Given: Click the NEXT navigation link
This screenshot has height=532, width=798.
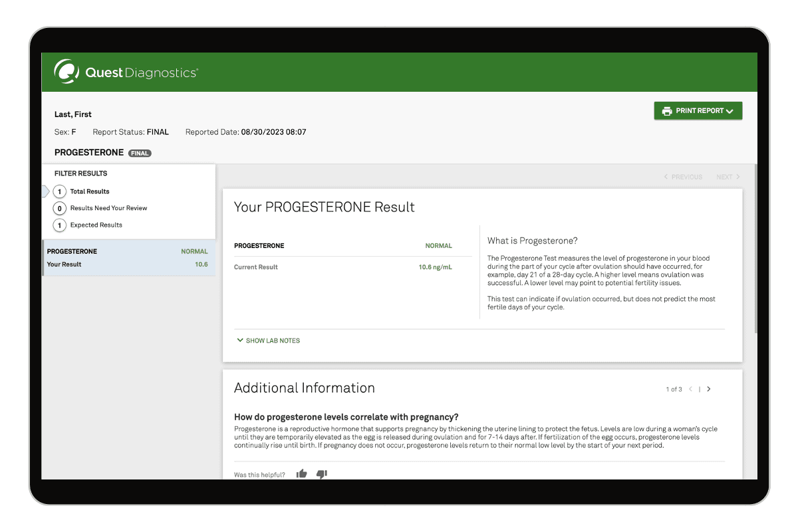Looking at the screenshot, I should (x=728, y=177).
